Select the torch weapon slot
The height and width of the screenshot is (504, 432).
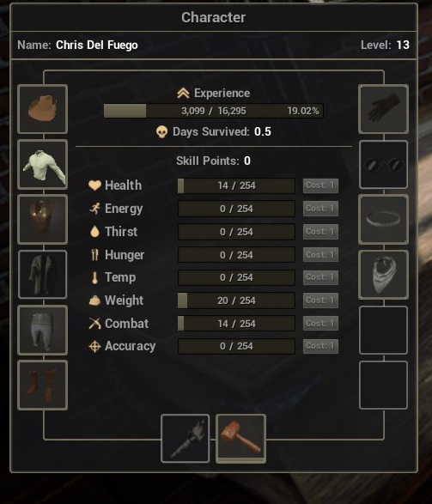pyautogui.click(x=186, y=439)
